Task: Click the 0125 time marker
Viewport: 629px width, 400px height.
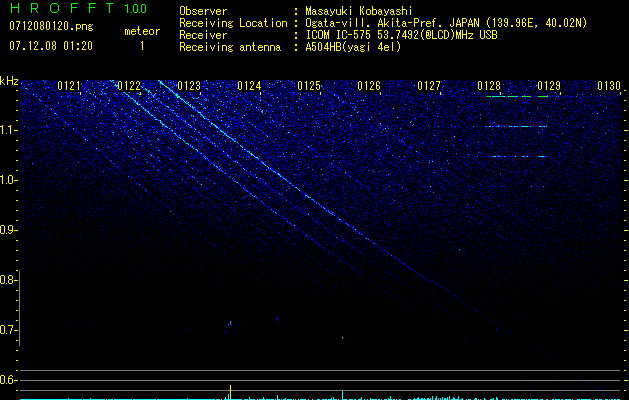Action: point(309,86)
